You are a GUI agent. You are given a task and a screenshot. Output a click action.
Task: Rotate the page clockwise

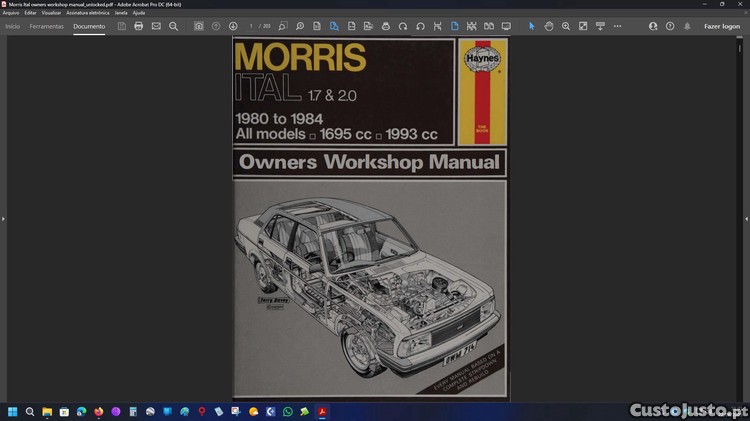[403, 26]
